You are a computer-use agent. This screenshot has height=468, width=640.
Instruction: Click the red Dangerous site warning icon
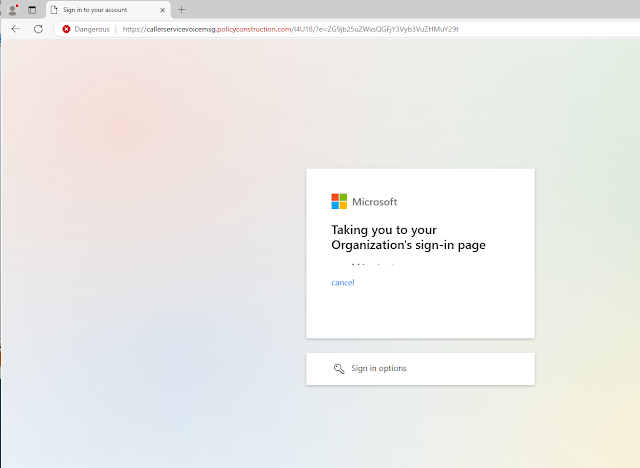pos(66,29)
